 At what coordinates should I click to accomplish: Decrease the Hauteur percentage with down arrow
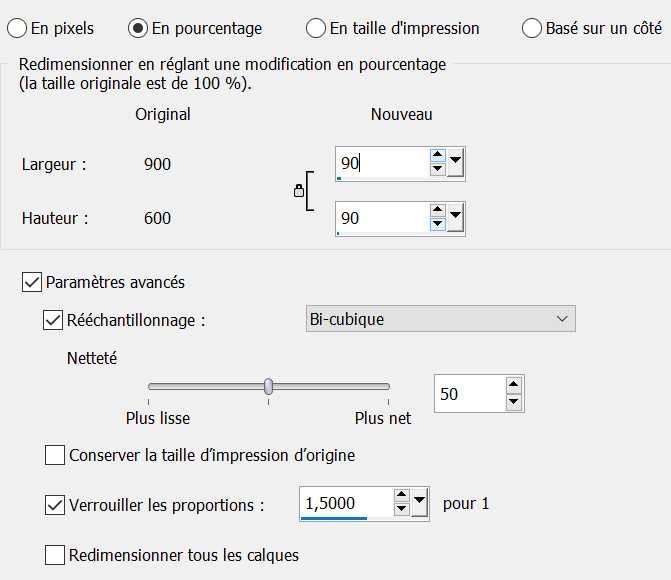tap(437, 224)
